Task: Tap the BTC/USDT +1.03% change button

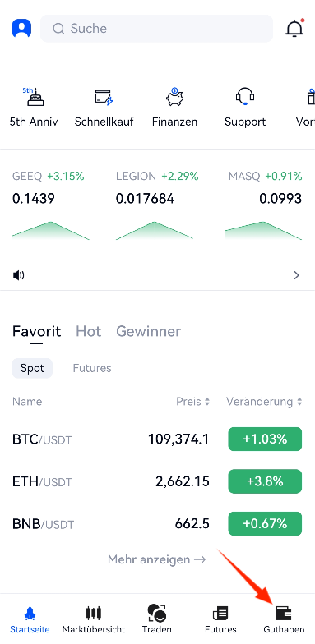Action: pyautogui.click(x=265, y=439)
